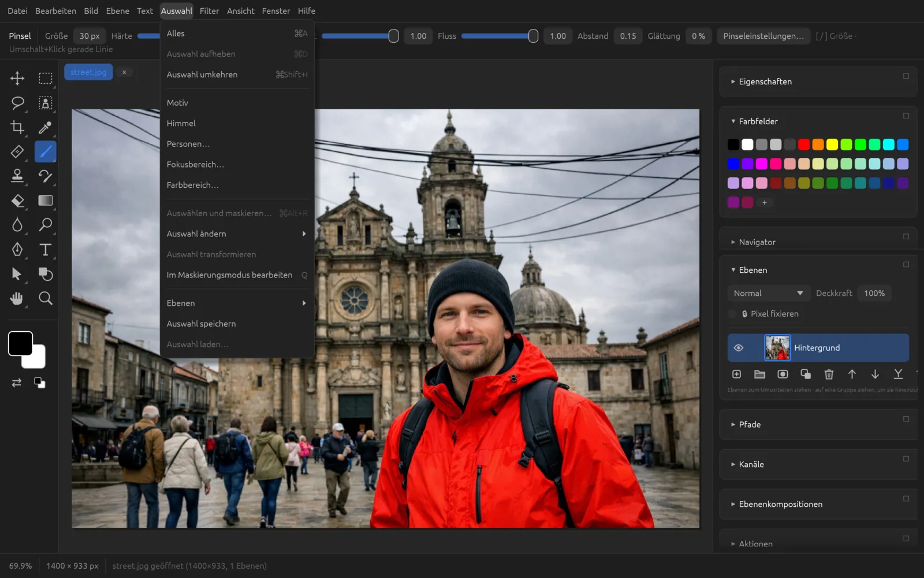Click the Hintergrund layer thumbnail

777,348
